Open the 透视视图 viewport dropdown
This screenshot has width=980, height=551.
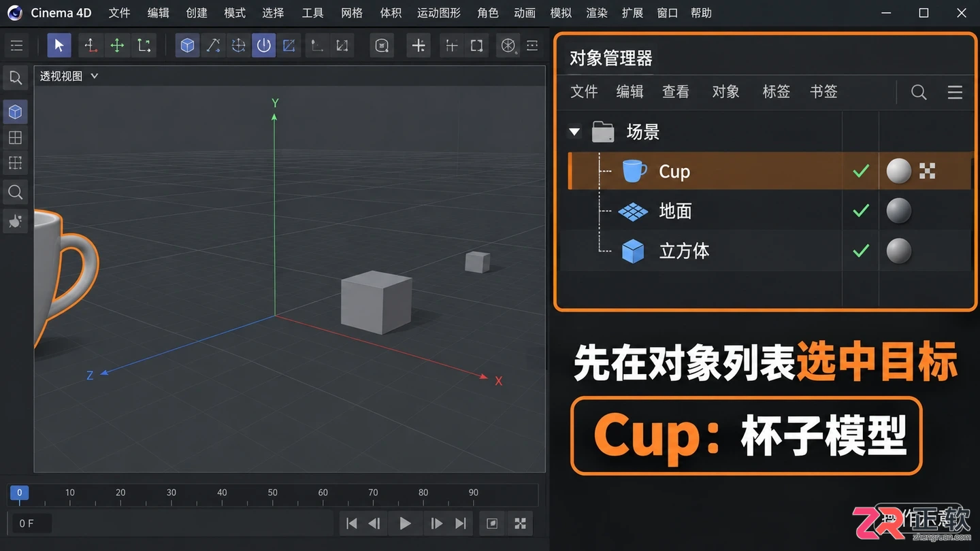pyautogui.click(x=69, y=76)
